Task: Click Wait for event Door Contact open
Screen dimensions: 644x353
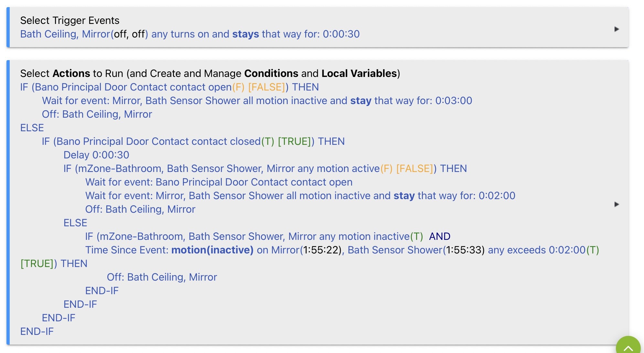Action: [x=219, y=182]
